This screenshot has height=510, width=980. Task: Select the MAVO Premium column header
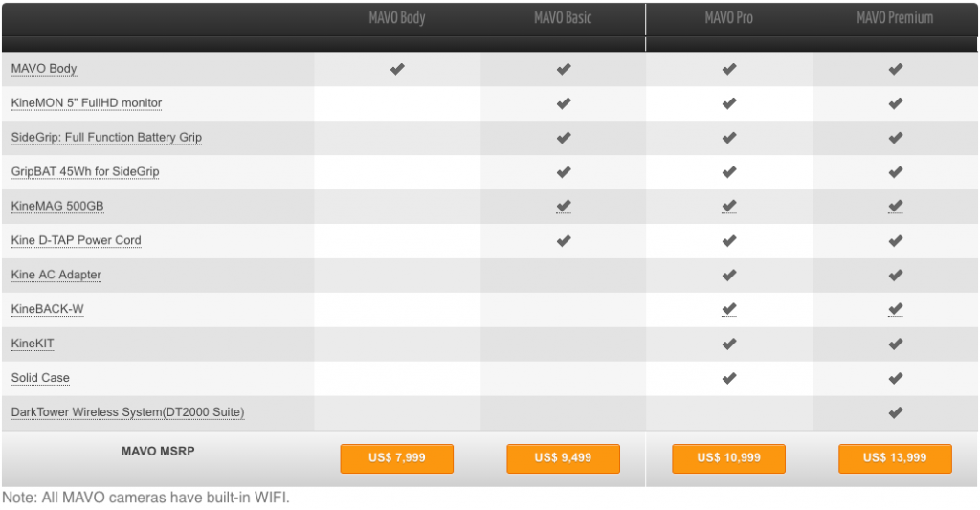pos(895,18)
